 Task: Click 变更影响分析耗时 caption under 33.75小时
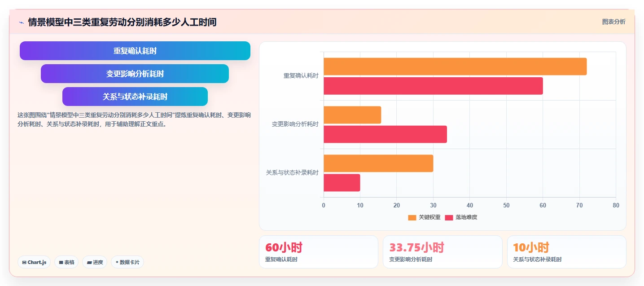pos(411,260)
